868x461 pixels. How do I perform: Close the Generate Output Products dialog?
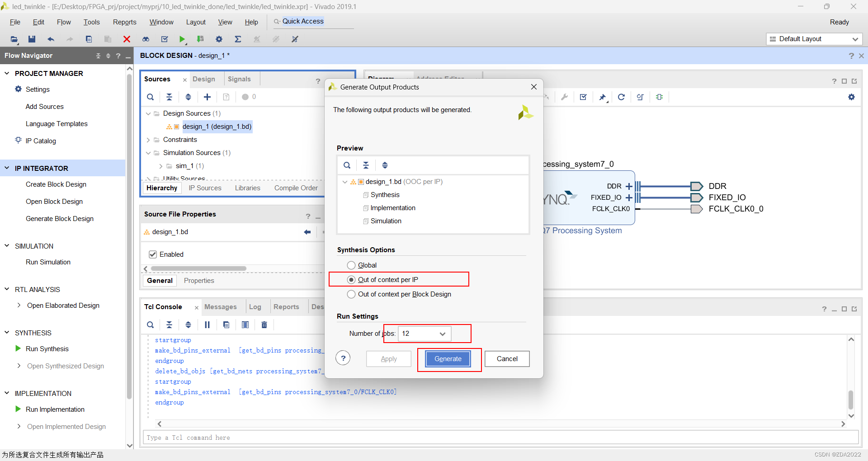pos(534,87)
